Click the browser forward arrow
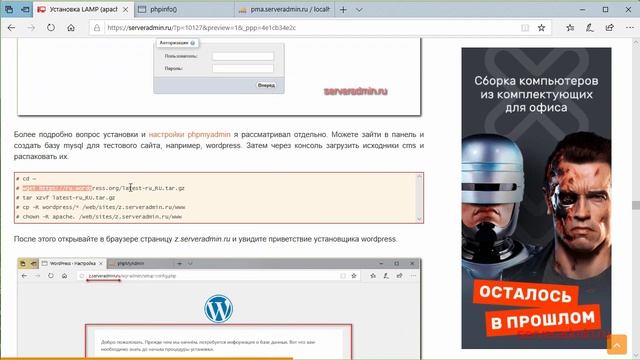Image resolution: width=640 pixels, height=360 pixels. tap(31, 28)
